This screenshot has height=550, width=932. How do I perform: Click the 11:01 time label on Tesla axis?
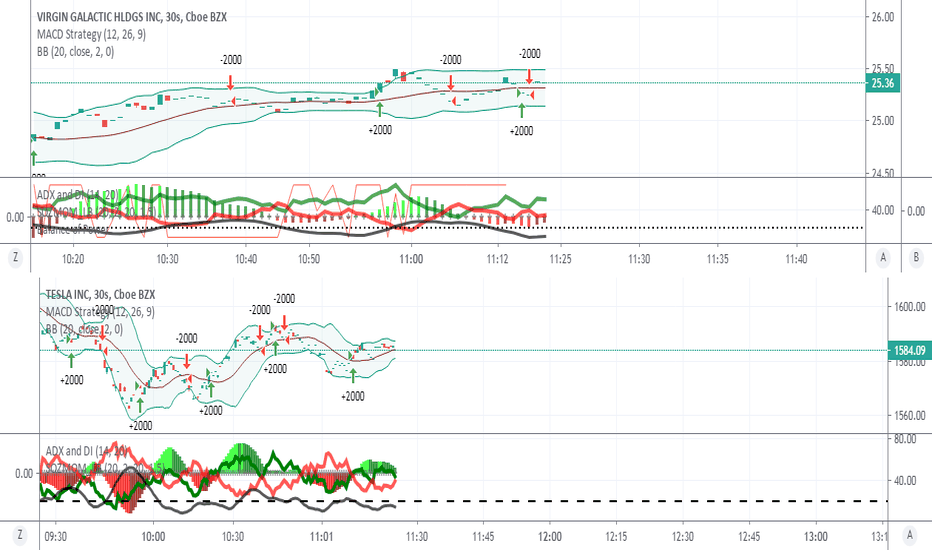tap(322, 536)
